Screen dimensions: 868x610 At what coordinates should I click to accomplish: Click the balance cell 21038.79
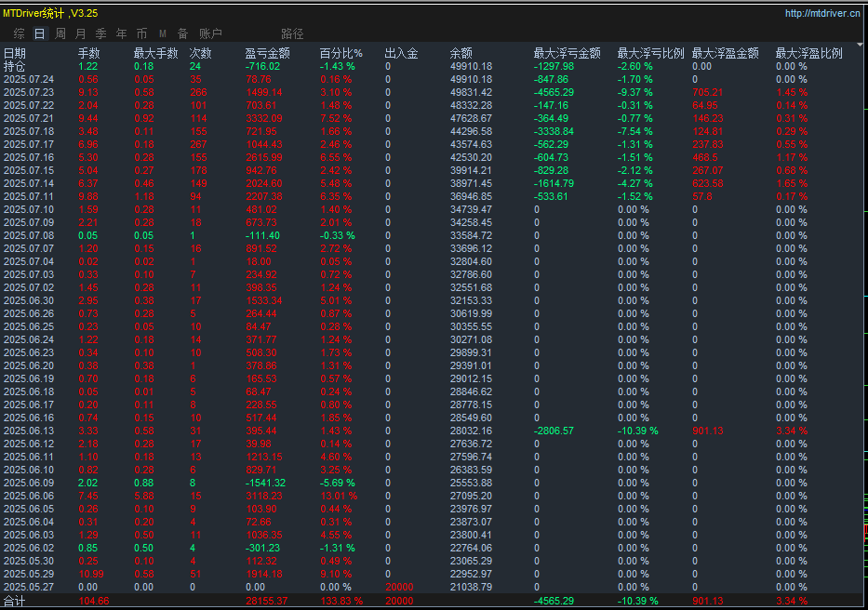(471, 587)
